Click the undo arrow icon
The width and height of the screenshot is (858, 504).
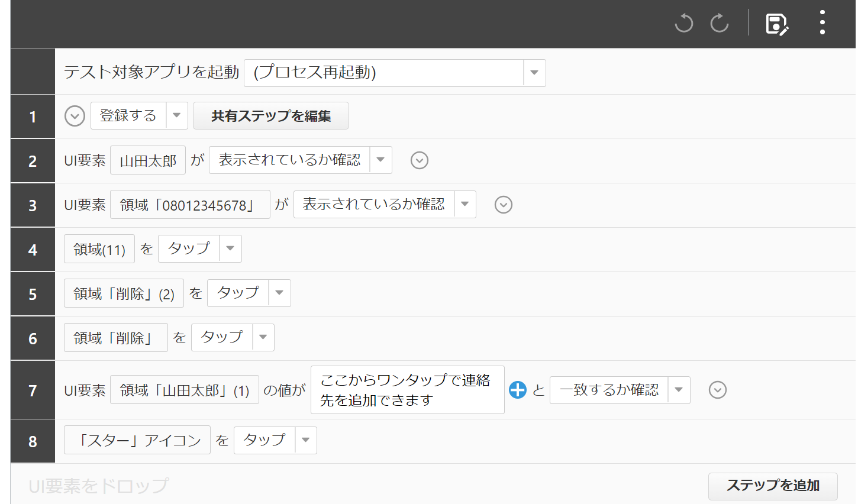(683, 23)
